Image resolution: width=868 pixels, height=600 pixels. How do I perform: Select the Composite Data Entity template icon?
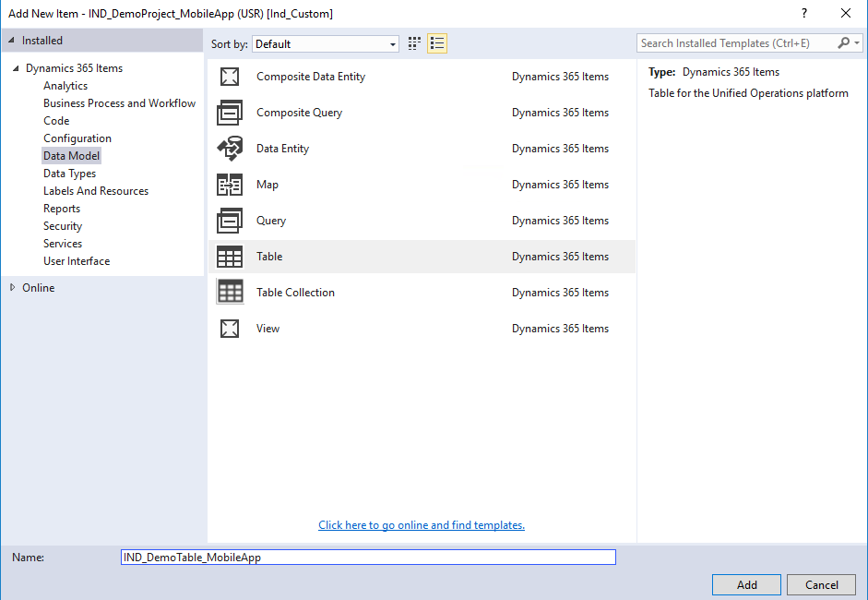point(230,76)
